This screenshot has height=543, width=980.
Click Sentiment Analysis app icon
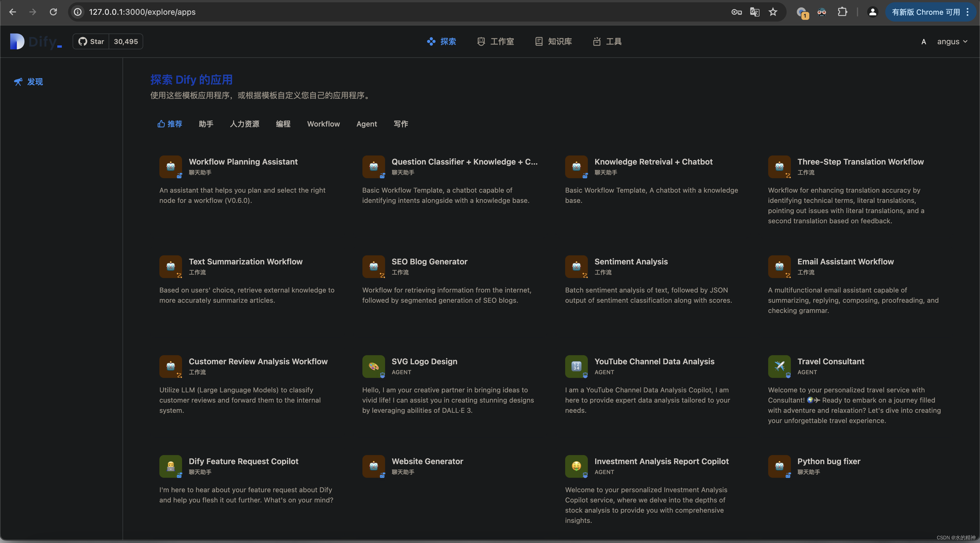(576, 266)
